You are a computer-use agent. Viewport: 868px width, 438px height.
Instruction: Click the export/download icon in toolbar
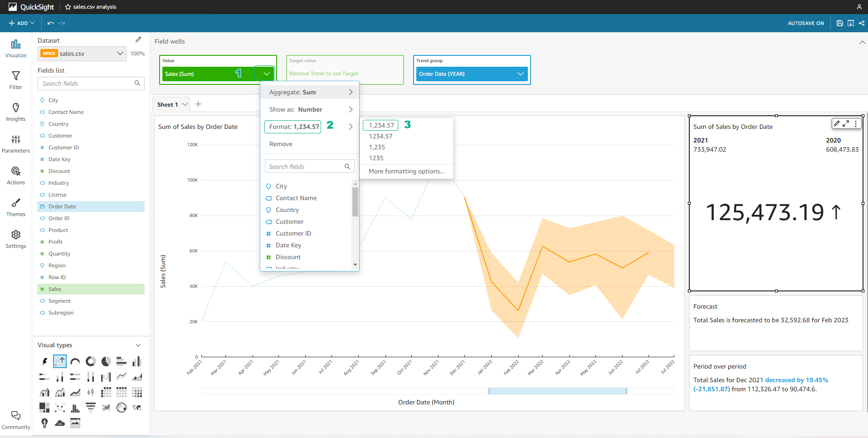pos(851,23)
